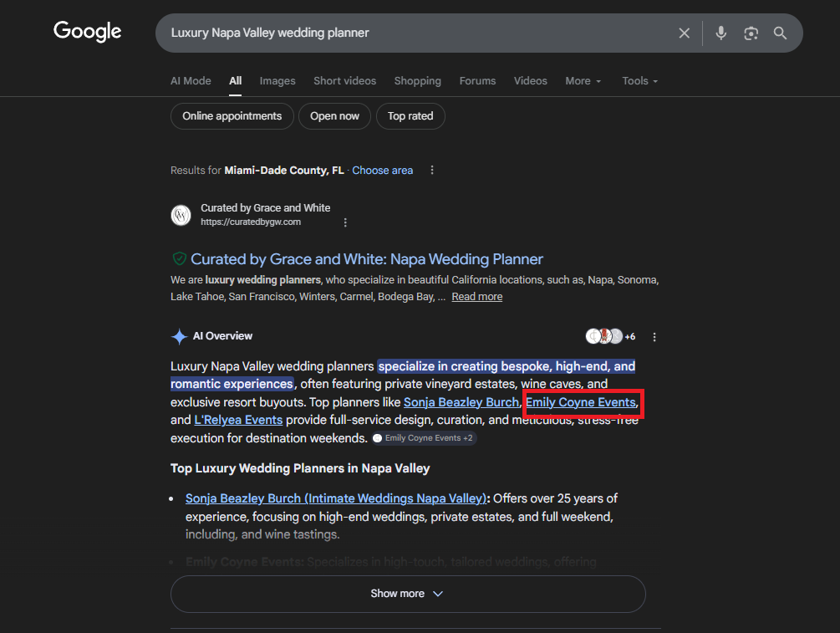The image size is (840, 633).
Task: Click the Miami-Dade County, FL location text
Action: pos(284,171)
